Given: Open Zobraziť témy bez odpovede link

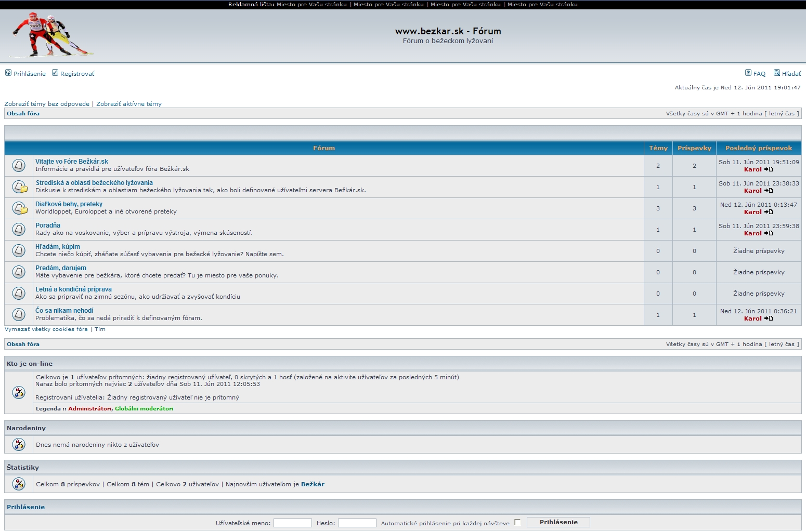Looking at the screenshot, I should [x=47, y=104].
